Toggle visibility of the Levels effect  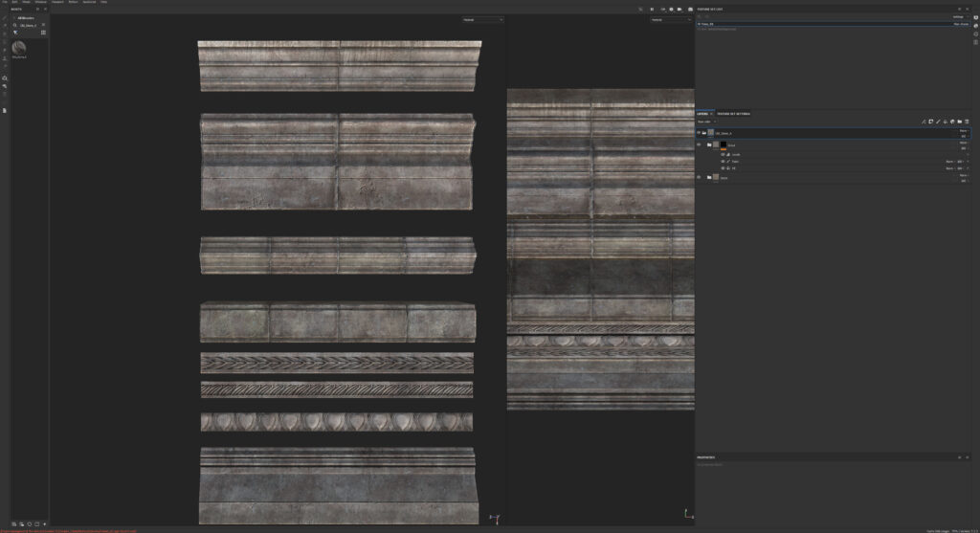(723, 154)
